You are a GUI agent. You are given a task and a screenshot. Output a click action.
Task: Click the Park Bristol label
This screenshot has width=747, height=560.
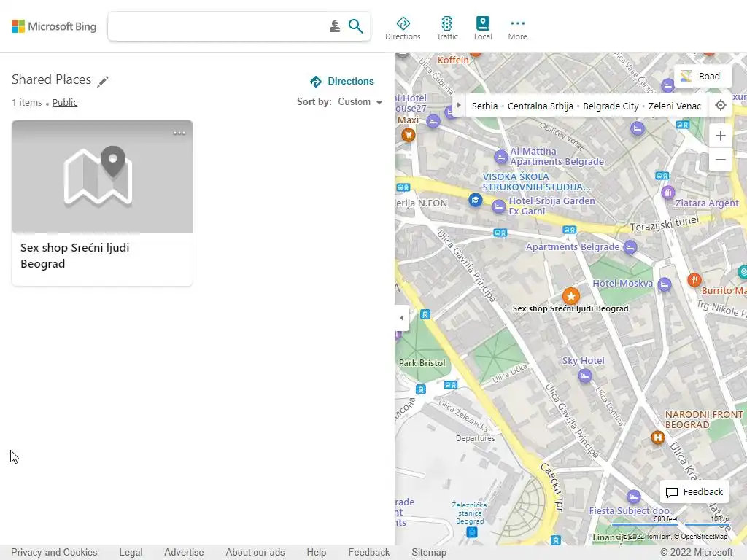422,363
